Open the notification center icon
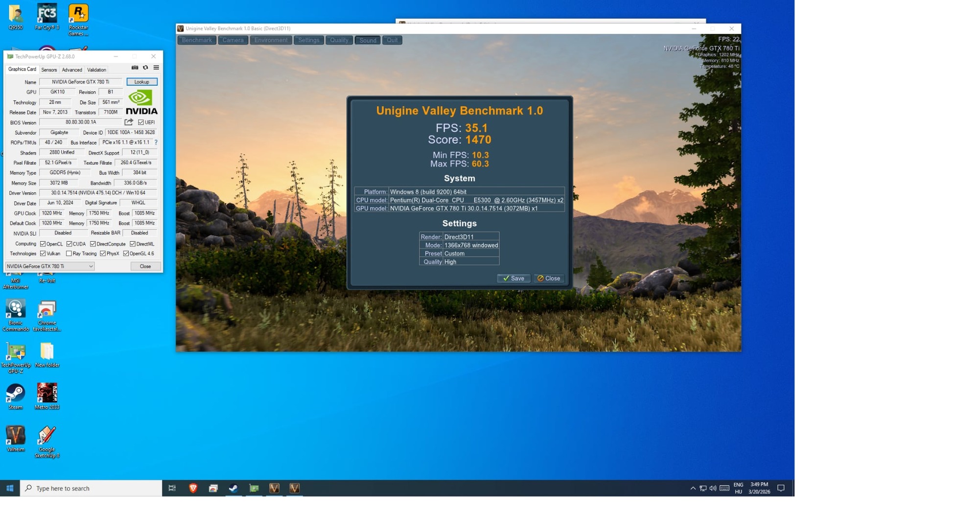This screenshot has width=980, height=513. tap(781, 488)
